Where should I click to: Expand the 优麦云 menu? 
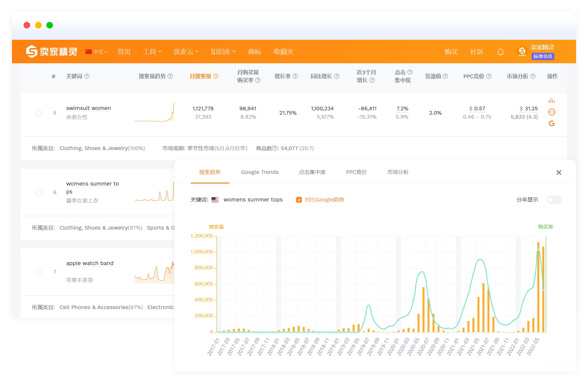click(x=186, y=52)
